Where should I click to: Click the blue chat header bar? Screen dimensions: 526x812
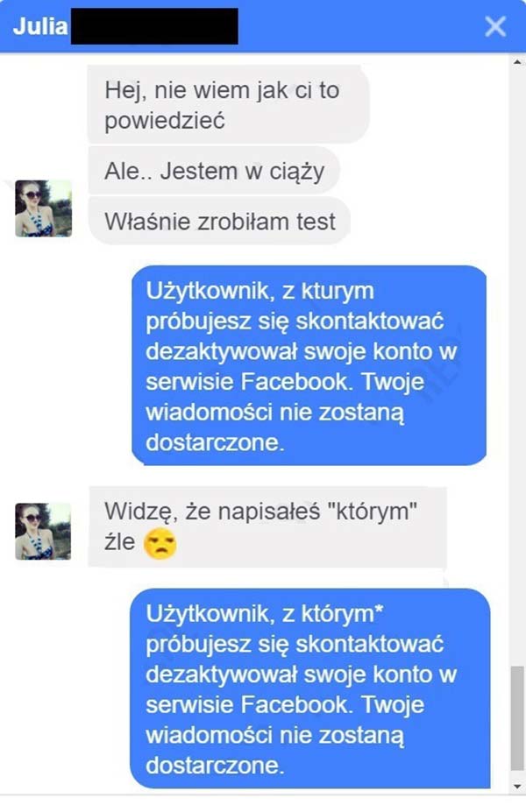[x=263, y=26]
